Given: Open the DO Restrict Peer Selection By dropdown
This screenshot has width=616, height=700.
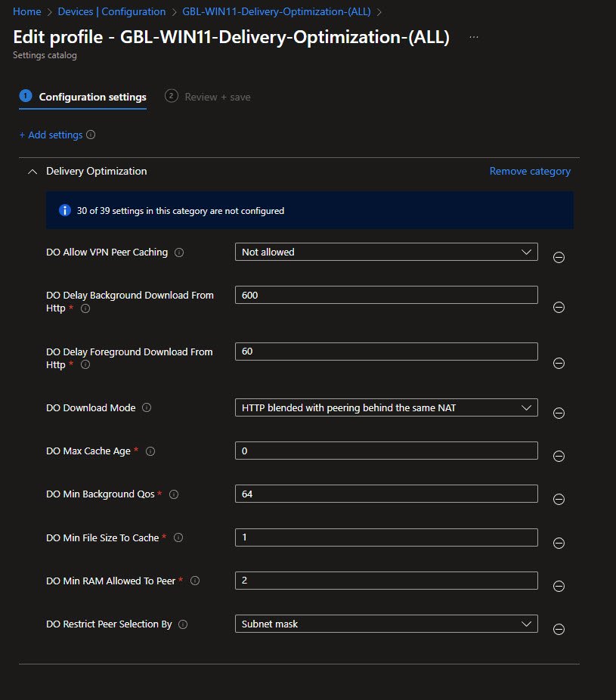Looking at the screenshot, I should pos(386,624).
